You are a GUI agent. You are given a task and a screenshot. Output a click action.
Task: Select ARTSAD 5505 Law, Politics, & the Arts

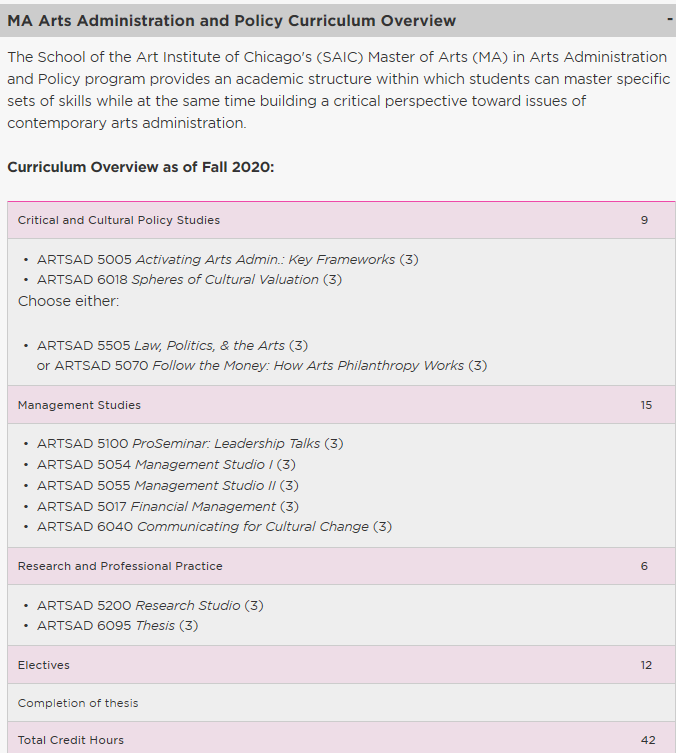tap(172, 345)
